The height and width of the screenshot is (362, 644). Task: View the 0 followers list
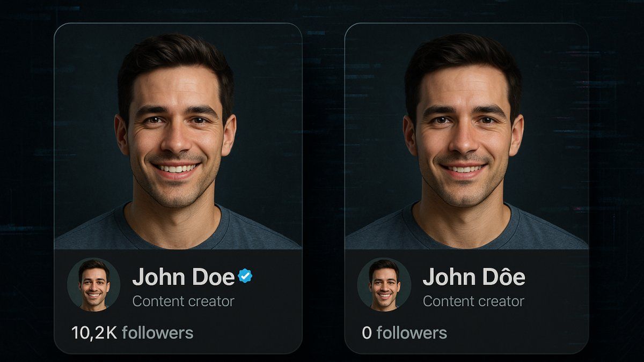(x=405, y=333)
